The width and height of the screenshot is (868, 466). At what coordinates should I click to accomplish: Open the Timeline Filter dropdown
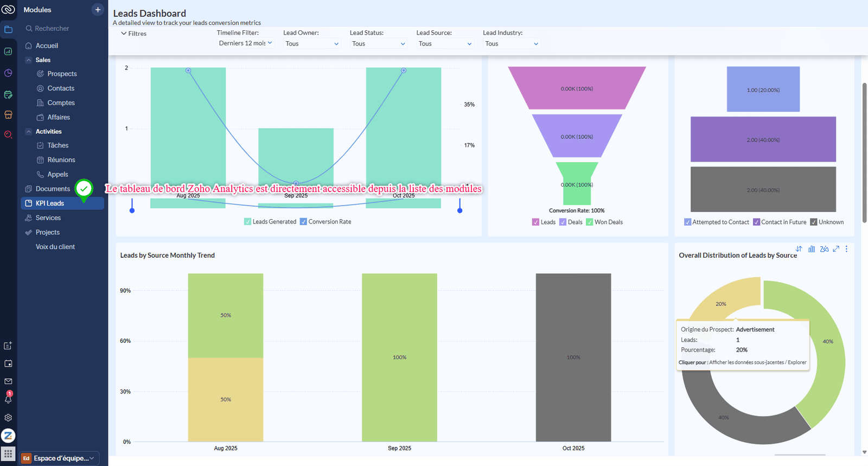246,43
